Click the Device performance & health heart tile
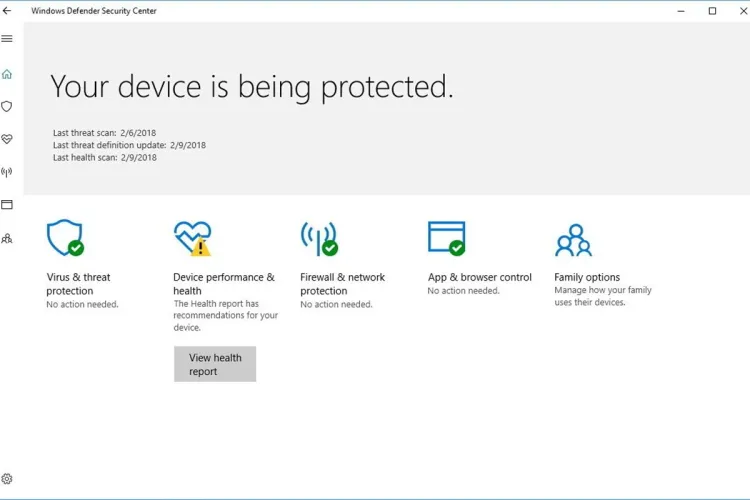Screen dimensions: 750x500 click(x=192, y=238)
